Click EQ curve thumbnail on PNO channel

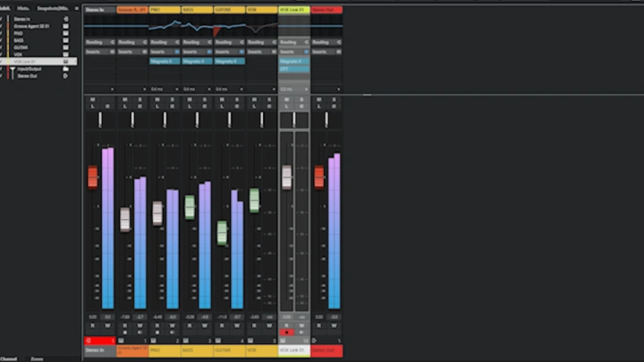pyautogui.click(x=165, y=27)
